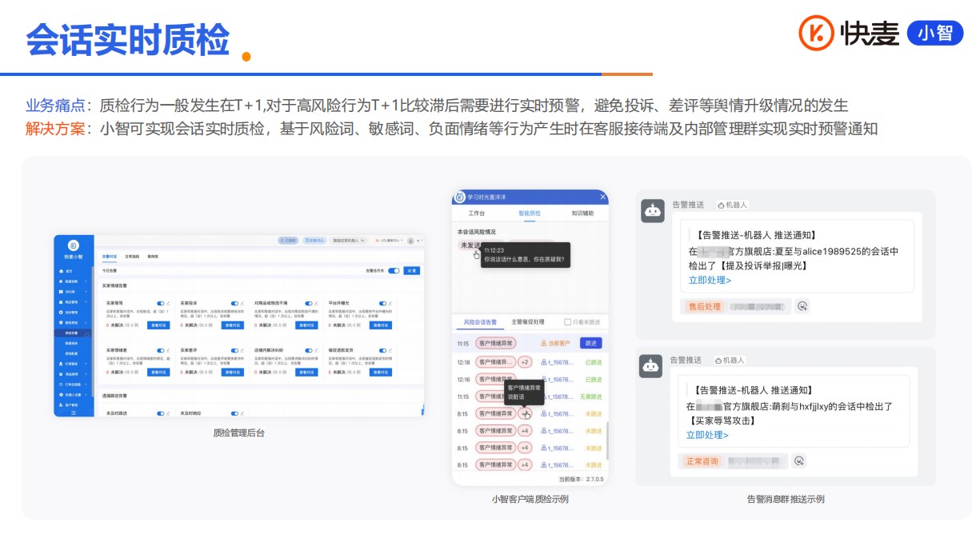980x542 pixels.
Task: Toggle the 买家情绪差 alert switch
Action: click(160, 350)
